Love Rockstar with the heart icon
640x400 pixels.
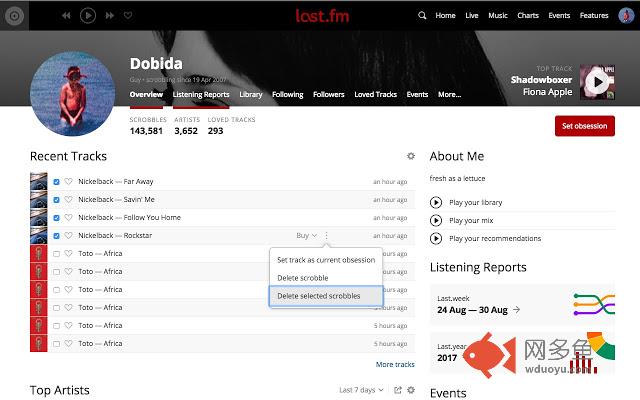[69, 235]
